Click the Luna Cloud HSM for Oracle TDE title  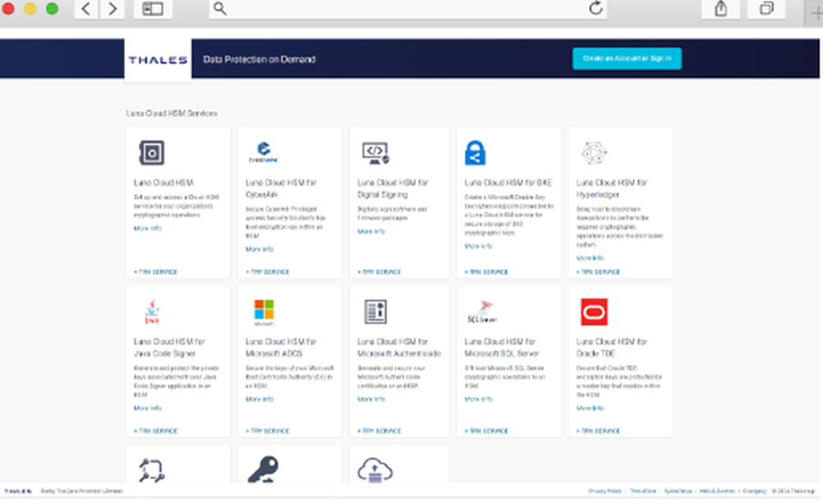click(x=612, y=347)
